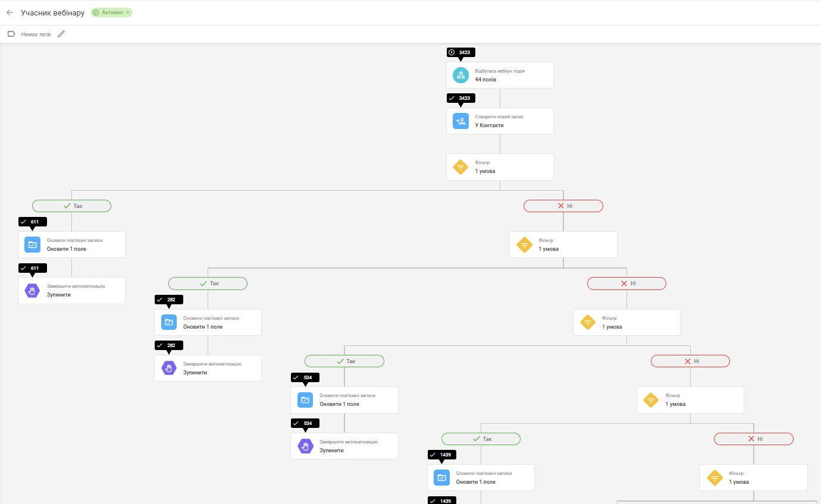Click the 534 badge above the Зупинити step
The width and height of the screenshot is (821, 504).
pyautogui.click(x=305, y=423)
